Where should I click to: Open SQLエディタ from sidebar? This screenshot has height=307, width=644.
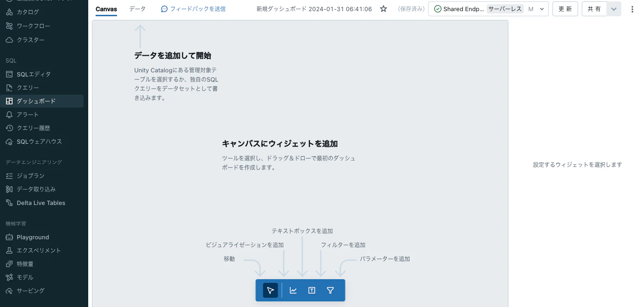point(34,74)
